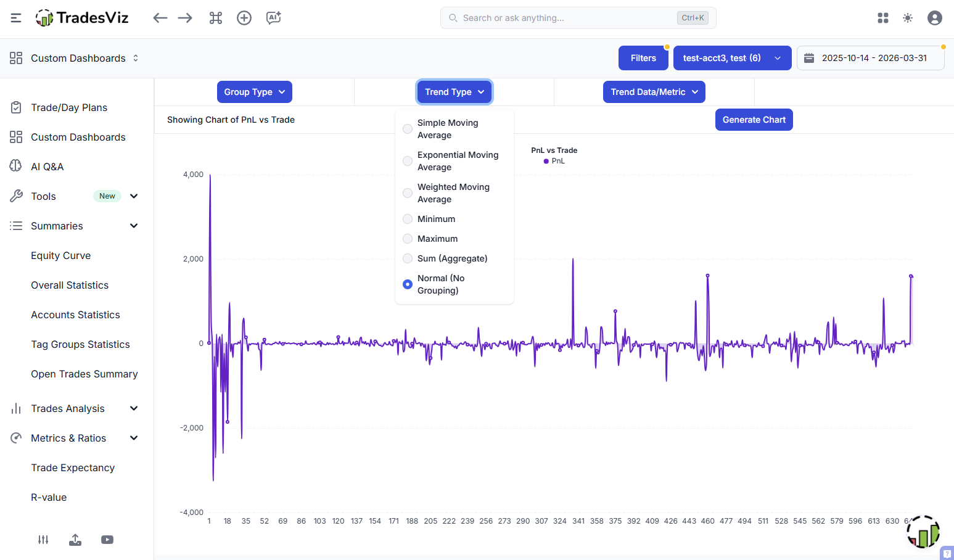The height and width of the screenshot is (560, 954).
Task: Click the hamburger menu icon
Action: point(16,18)
